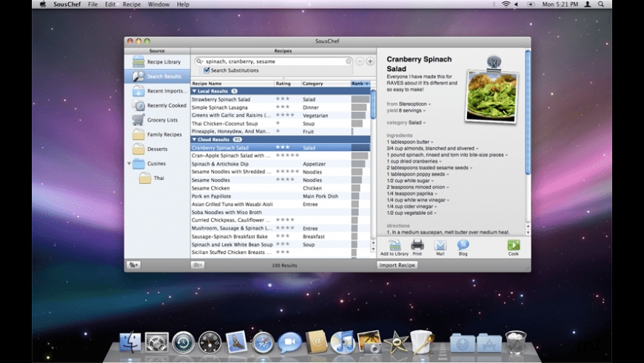The width and height of the screenshot is (644, 363).
Task: Collapse the Cusines folder in sidebar
Action: (130, 164)
